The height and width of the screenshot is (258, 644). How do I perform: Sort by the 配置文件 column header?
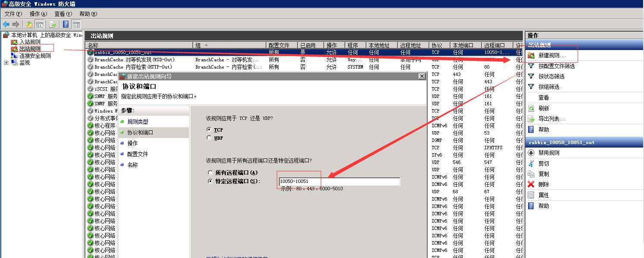pos(282,45)
